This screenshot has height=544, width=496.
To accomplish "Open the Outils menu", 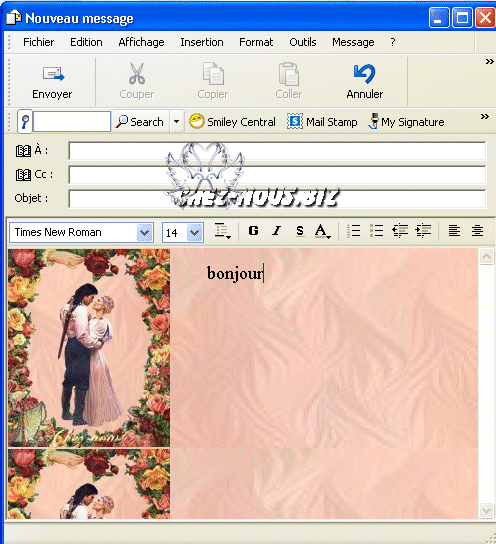I will click(303, 42).
